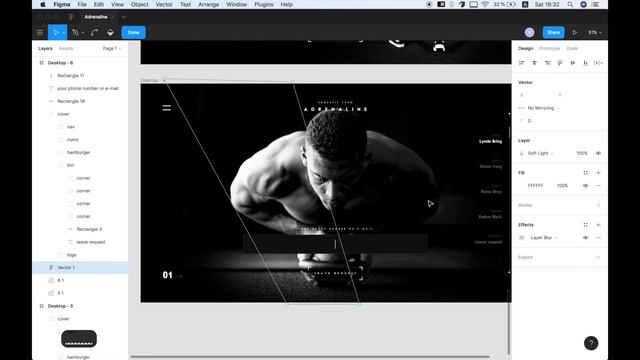Viewport: 640px width, 360px height.
Task: Open the Page 1 dropdown
Action: coord(112,48)
